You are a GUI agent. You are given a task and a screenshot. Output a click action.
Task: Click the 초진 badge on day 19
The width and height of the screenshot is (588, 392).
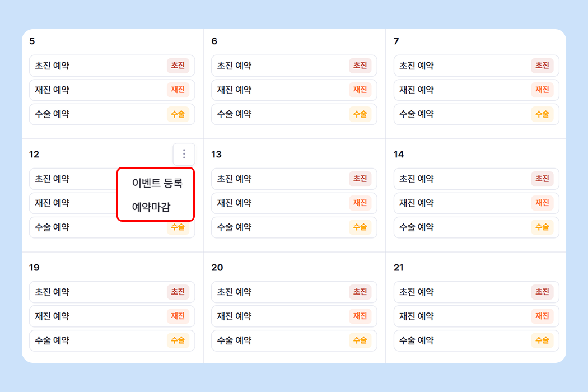[178, 292]
